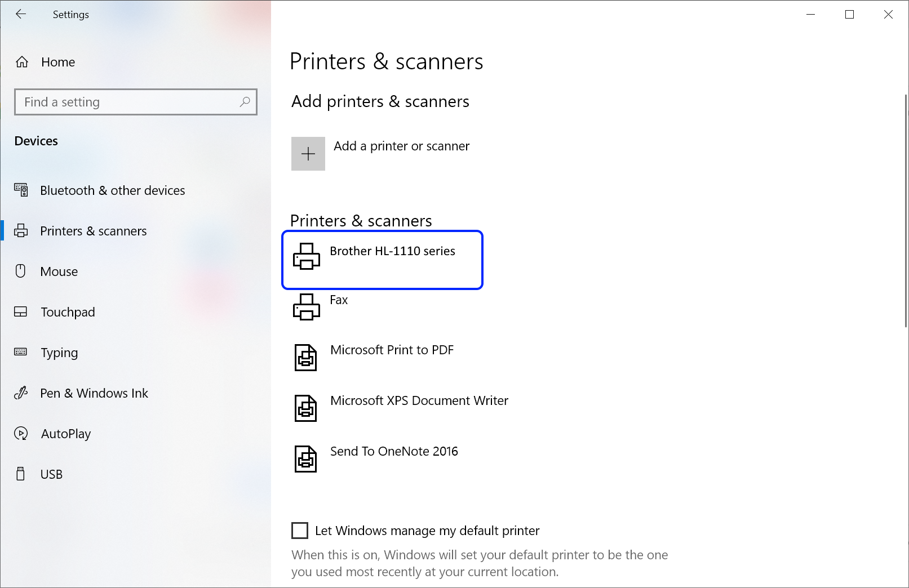The image size is (909, 588).
Task: Click the Brother HL-1110 printer icon
Action: pyautogui.click(x=307, y=256)
